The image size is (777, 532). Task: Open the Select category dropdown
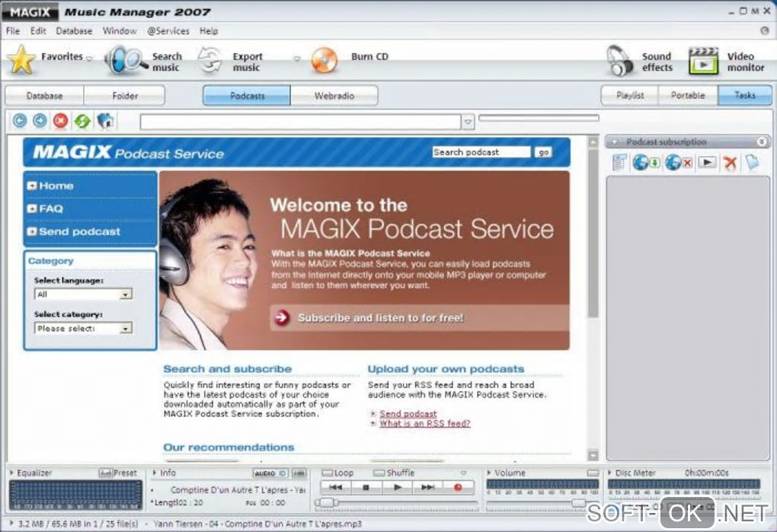[x=83, y=328]
